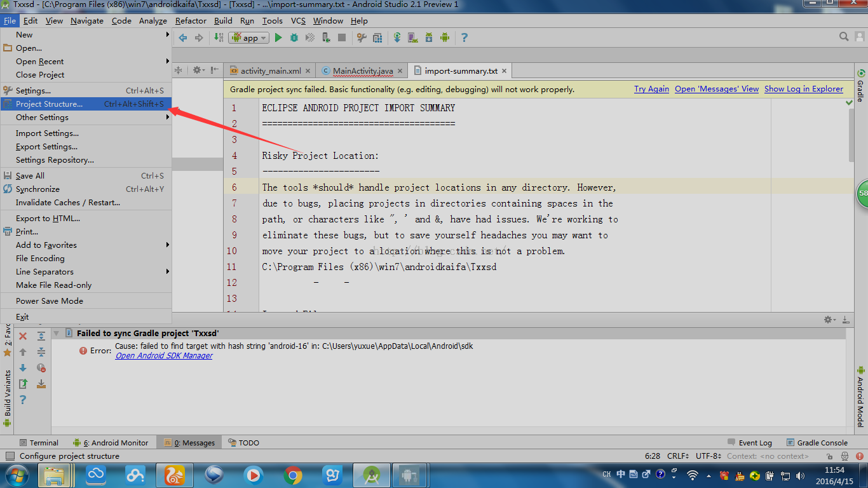
Task: Select Invalidate Caches / Restart
Action: (x=86, y=203)
